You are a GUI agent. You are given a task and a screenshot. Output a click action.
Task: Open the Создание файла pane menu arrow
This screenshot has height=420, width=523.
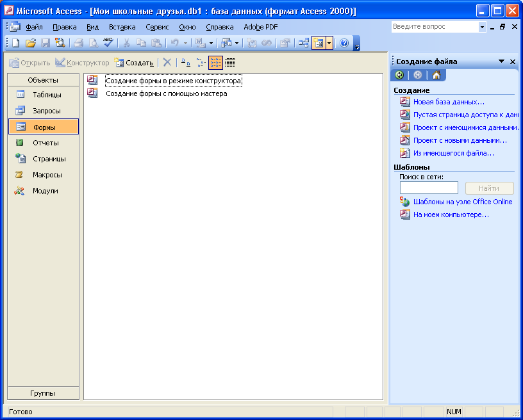501,61
